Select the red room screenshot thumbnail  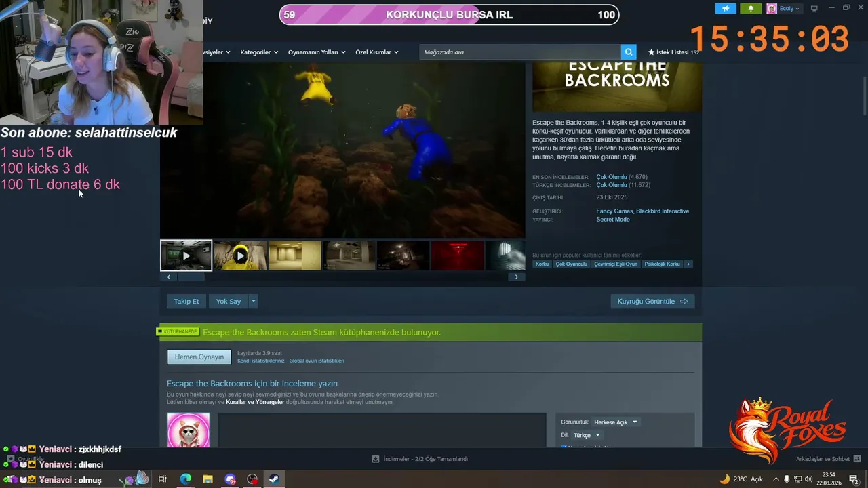458,256
